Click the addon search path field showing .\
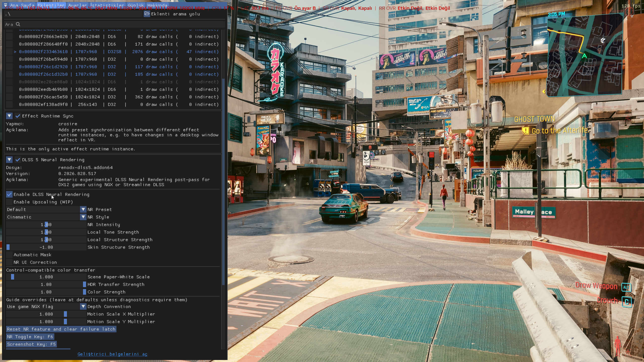This screenshot has height=362, width=644. pos(73,14)
